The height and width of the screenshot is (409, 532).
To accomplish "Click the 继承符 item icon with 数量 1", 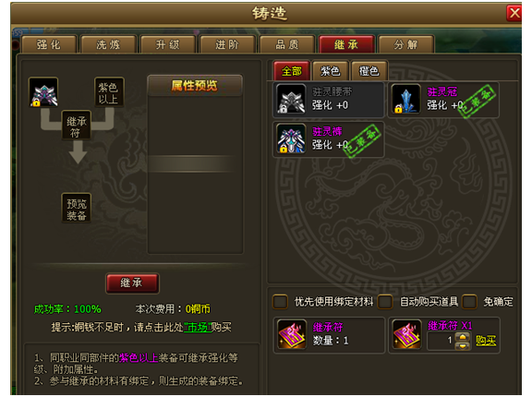I will pyautogui.click(x=292, y=334).
